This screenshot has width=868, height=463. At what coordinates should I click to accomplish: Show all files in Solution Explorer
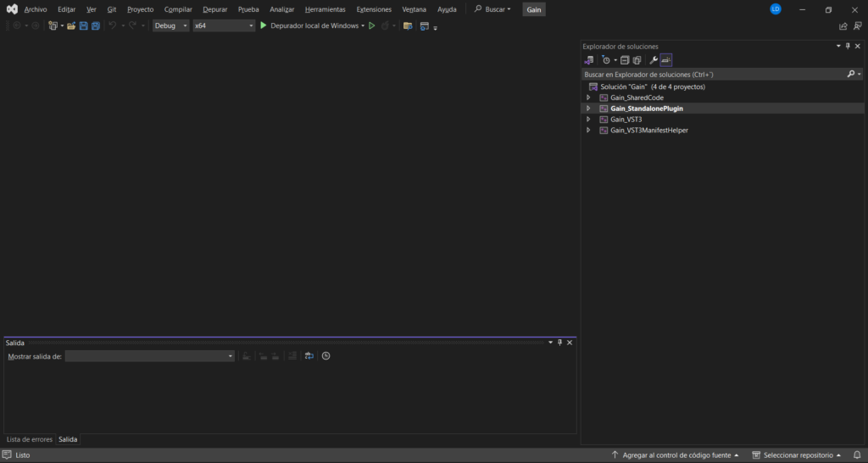click(637, 60)
